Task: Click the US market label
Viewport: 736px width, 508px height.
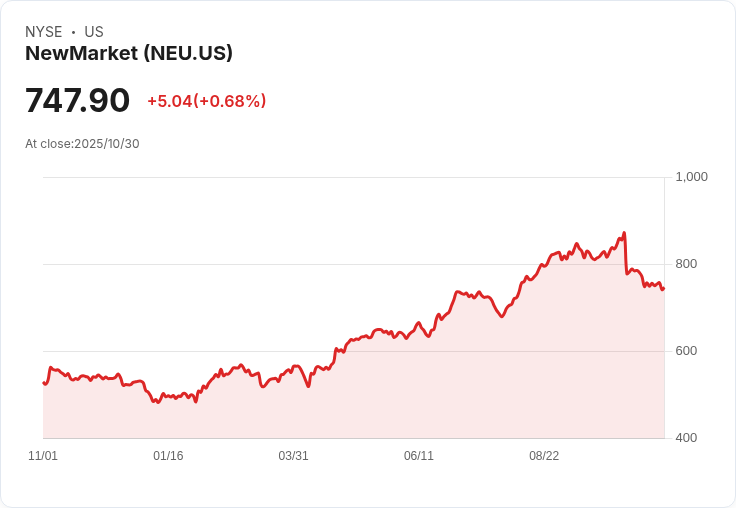Action: click(x=94, y=32)
